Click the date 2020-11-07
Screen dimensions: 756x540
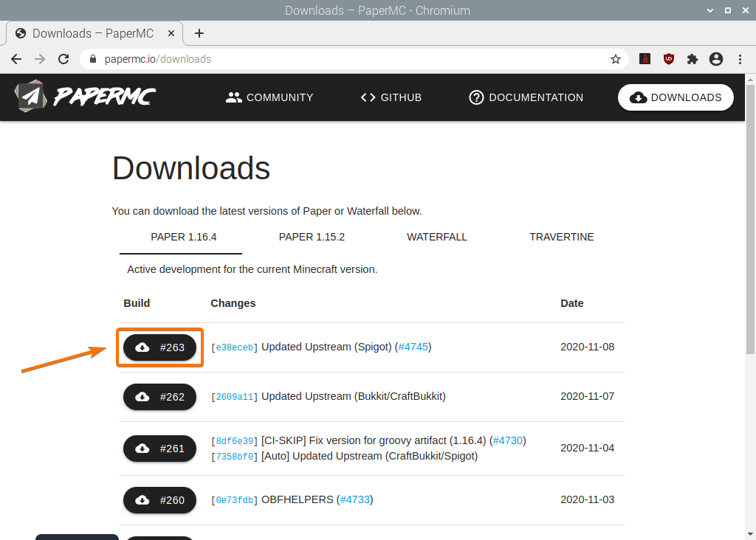(587, 396)
